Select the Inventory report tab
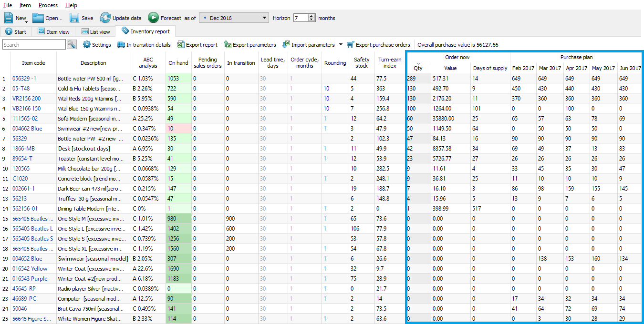Image resolution: width=644 pixels, height=324 pixels. click(x=145, y=31)
